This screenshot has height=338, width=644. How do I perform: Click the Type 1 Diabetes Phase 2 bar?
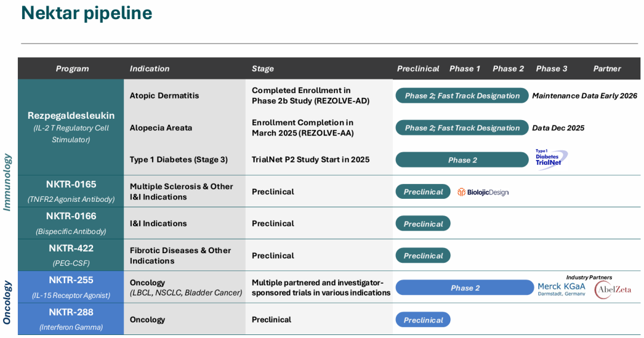click(x=462, y=160)
